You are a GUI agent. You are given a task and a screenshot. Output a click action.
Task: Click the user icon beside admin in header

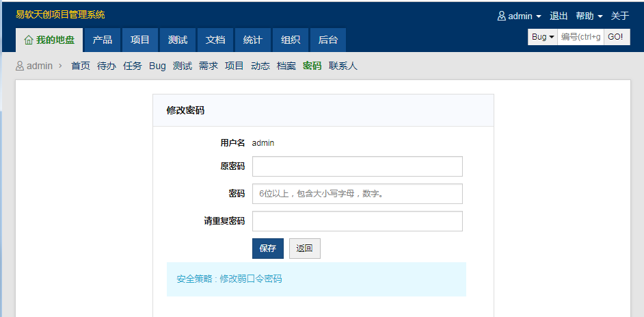coord(502,16)
